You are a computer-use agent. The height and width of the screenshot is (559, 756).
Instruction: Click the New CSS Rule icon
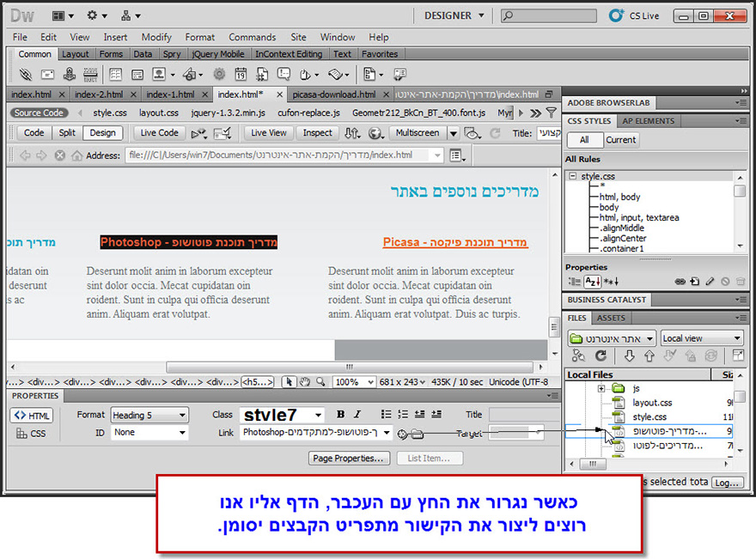(x=695, y=282)
